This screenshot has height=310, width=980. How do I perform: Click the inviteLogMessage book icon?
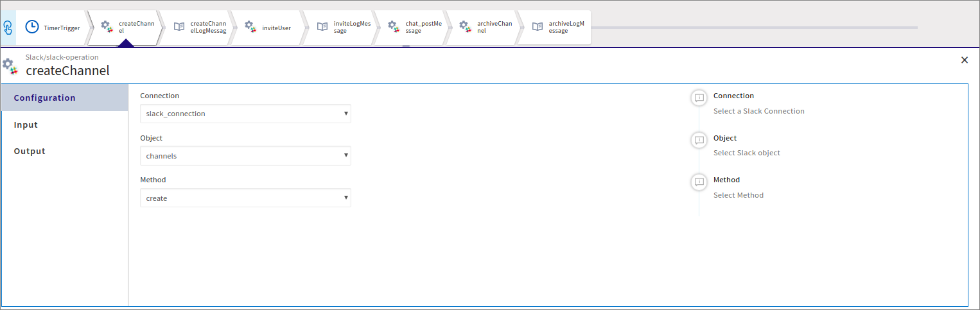(322, 27)
